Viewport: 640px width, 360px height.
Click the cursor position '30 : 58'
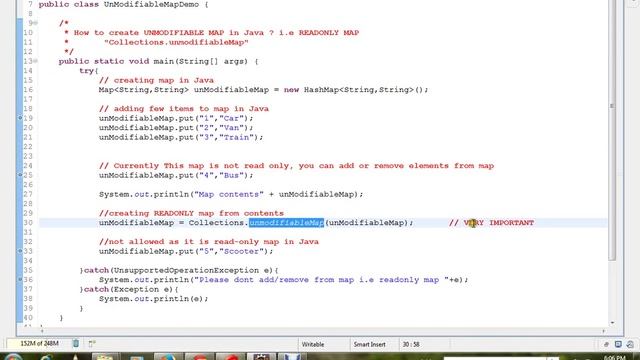pos(411,344)
